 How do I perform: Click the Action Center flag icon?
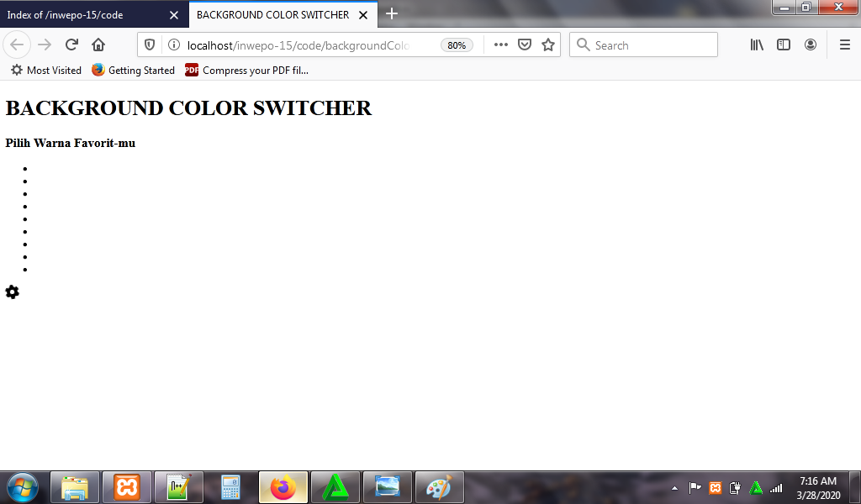[x=695, y=487]
